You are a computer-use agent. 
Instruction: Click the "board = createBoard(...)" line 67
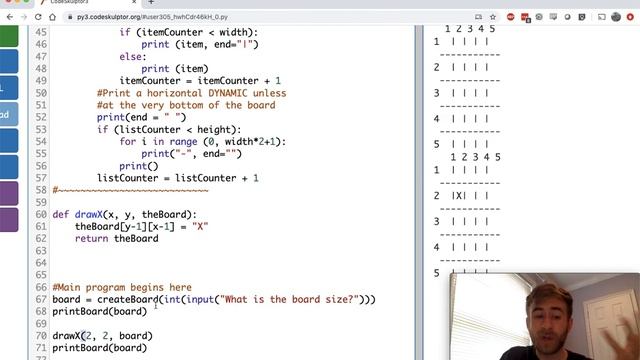[214, 300]
